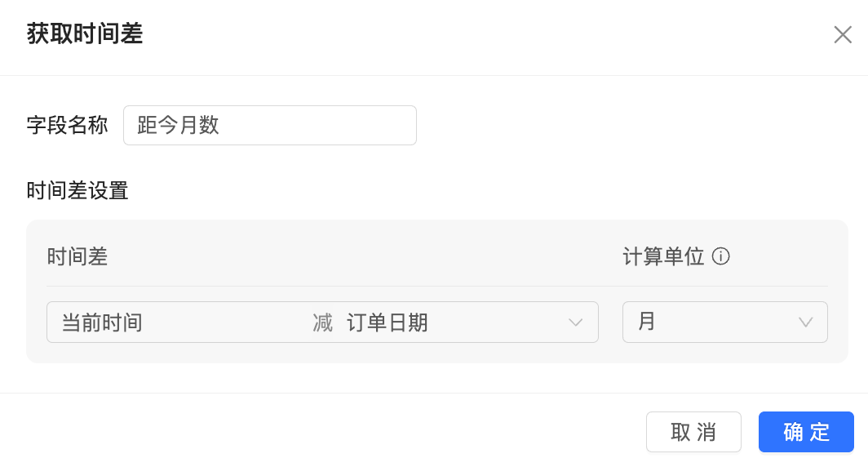868x467 pixels.
Task: Click the info icon beside 计算单位
Action: point(720,257)
